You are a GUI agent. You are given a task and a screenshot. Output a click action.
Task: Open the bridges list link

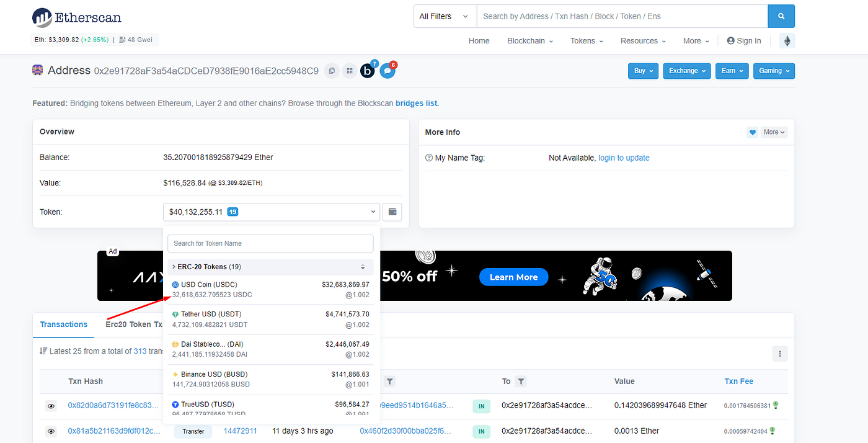coord(417,103)
